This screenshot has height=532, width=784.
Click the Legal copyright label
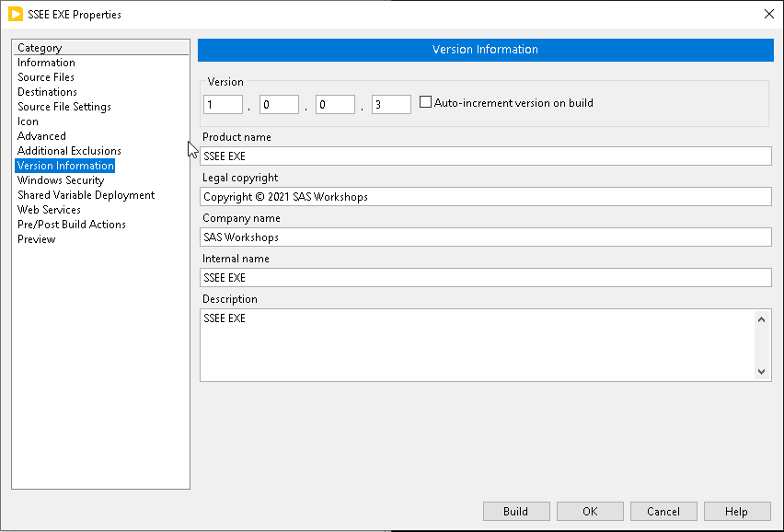(x=240, y=178)
